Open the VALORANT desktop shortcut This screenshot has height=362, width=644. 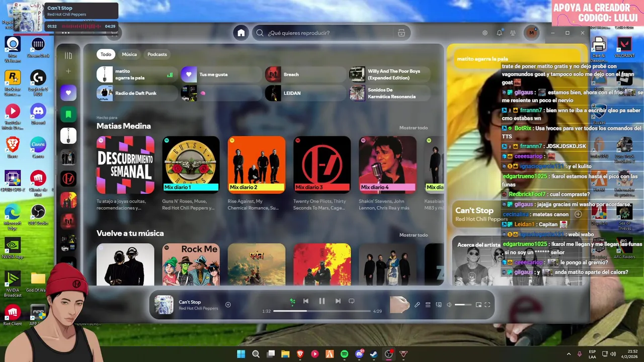click(624, 47)
